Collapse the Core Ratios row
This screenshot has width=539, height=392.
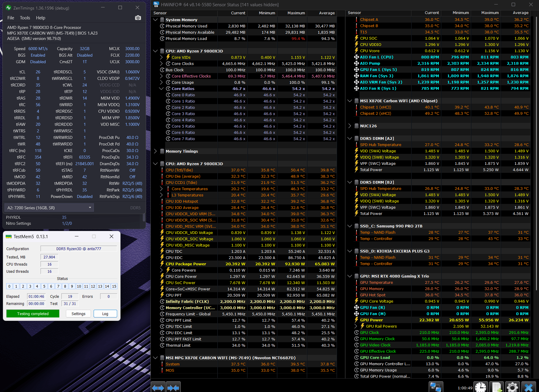pyautogui.click(x=161, y=89)
